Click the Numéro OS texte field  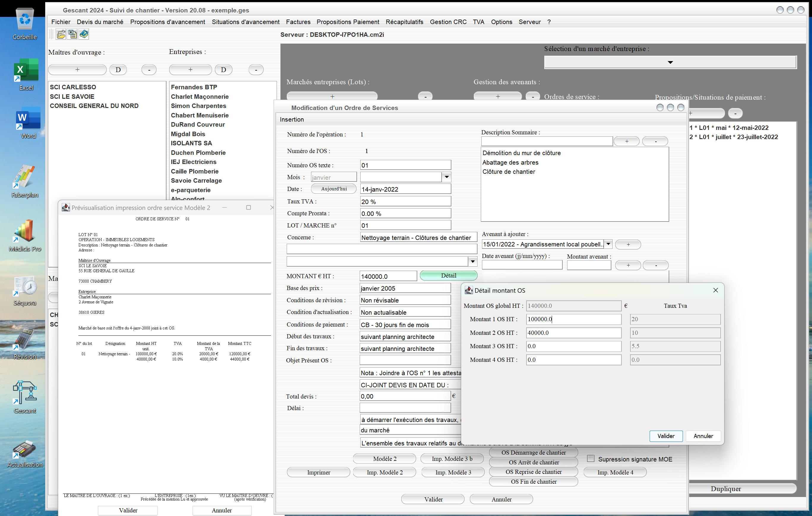tap(405, 165)
